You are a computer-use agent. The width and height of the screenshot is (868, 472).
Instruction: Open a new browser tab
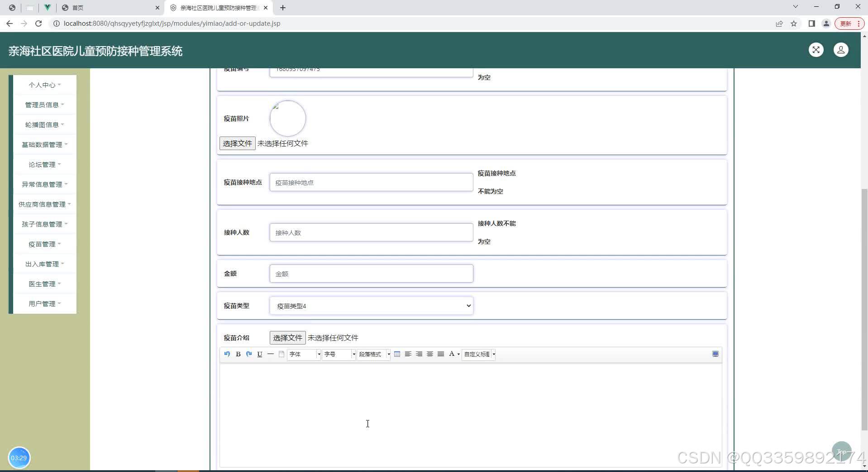(283, 8)
